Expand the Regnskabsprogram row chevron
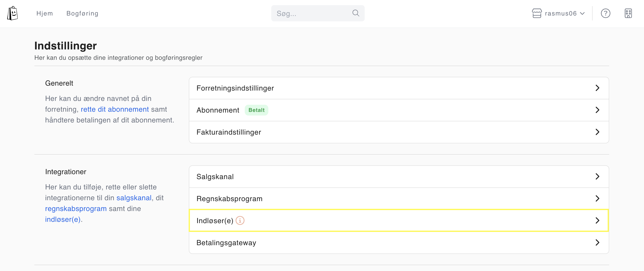644x271 pixels. pos(597,198)
